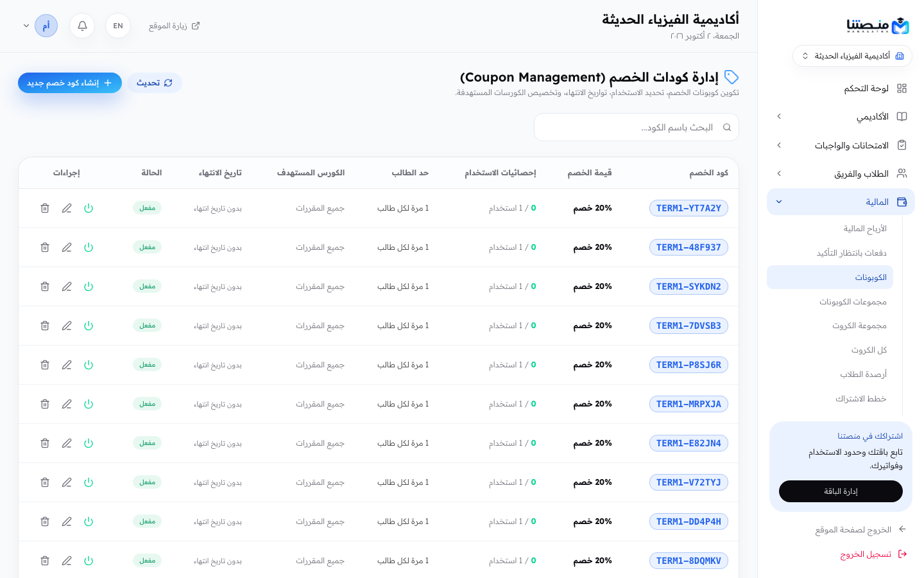Delete coupon TERM1-YT7A2Y with trash icon
This screenshot has width=924, height=578.
pos(45,208)
